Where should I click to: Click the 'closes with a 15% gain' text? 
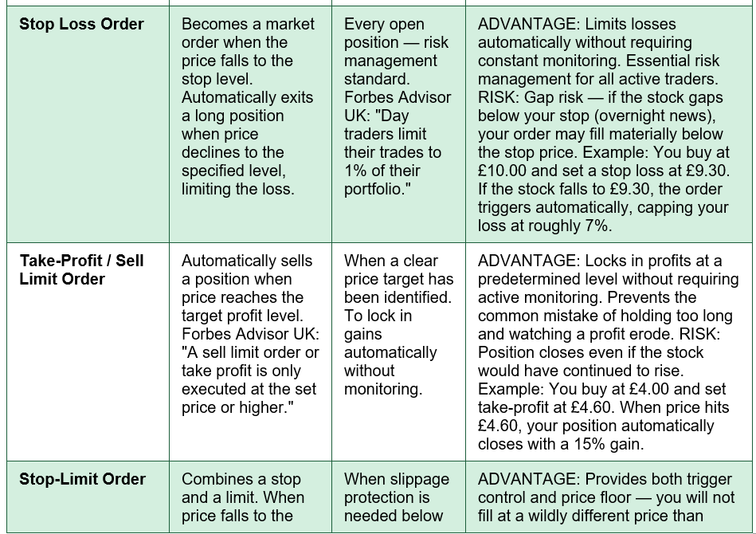coord(561,444)
